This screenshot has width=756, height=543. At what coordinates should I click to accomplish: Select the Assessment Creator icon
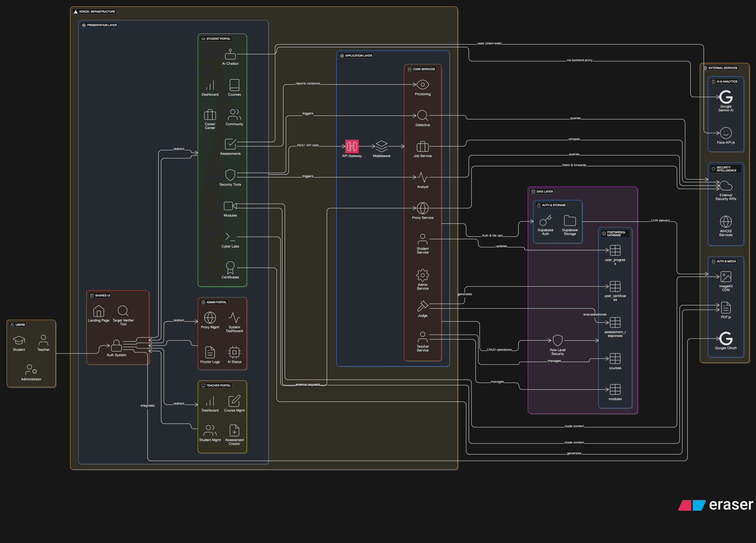coord(235,430)
